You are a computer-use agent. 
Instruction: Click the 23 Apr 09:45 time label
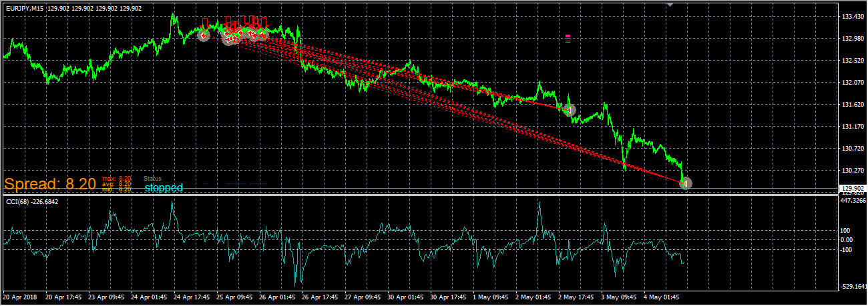pos(105,297)
